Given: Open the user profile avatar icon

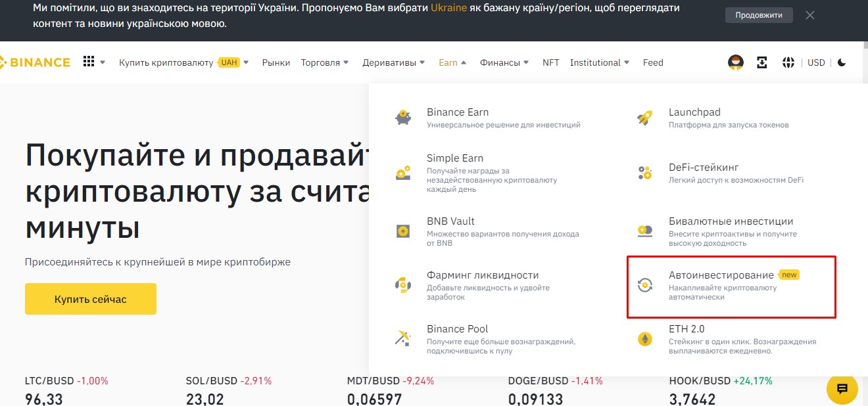Looking at the screenshot, I should (x=735, y=62).
